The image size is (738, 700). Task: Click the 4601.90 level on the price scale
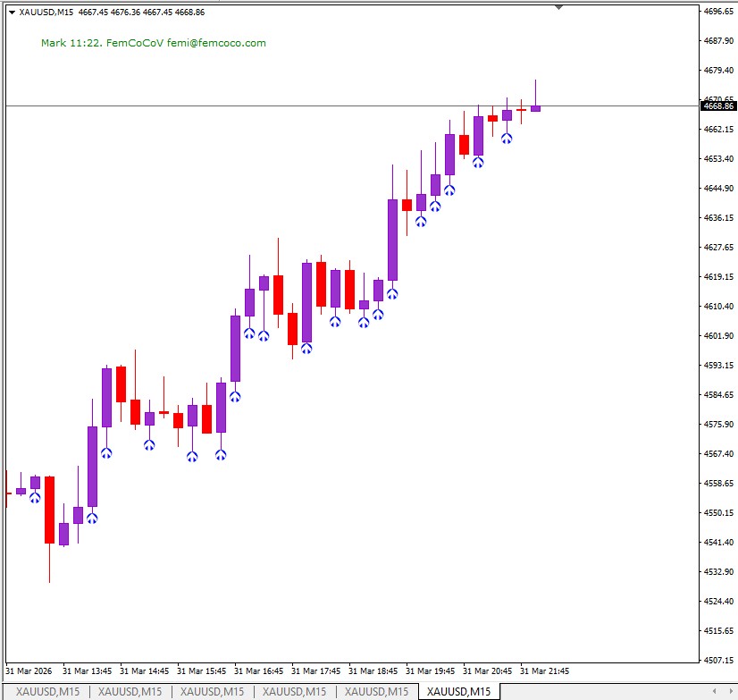tap(718, 336)
